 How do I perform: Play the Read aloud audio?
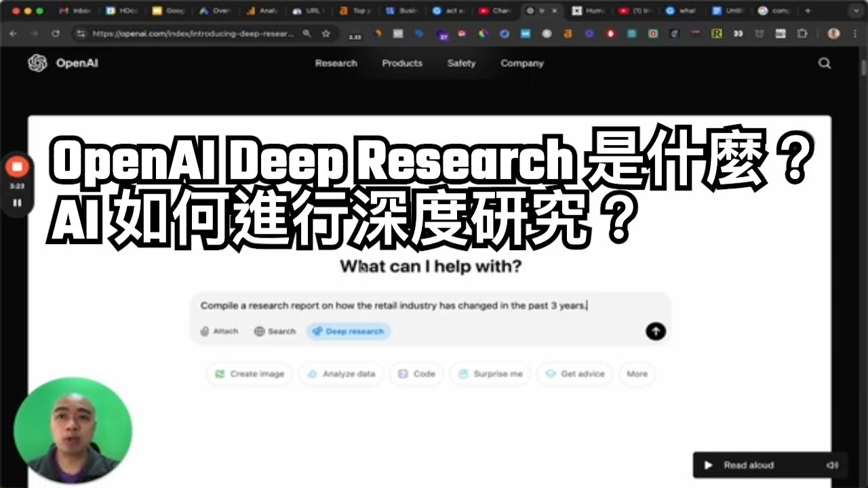(709, 465)
